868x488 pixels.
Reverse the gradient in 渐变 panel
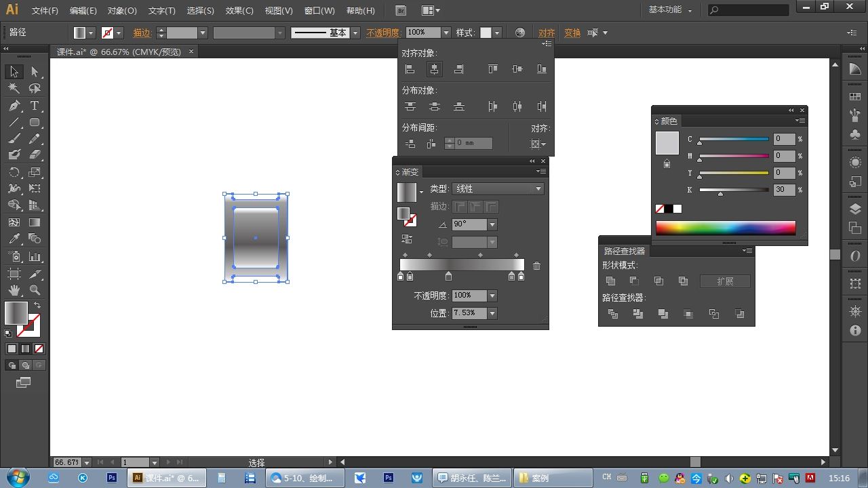(x=407, y=239)
